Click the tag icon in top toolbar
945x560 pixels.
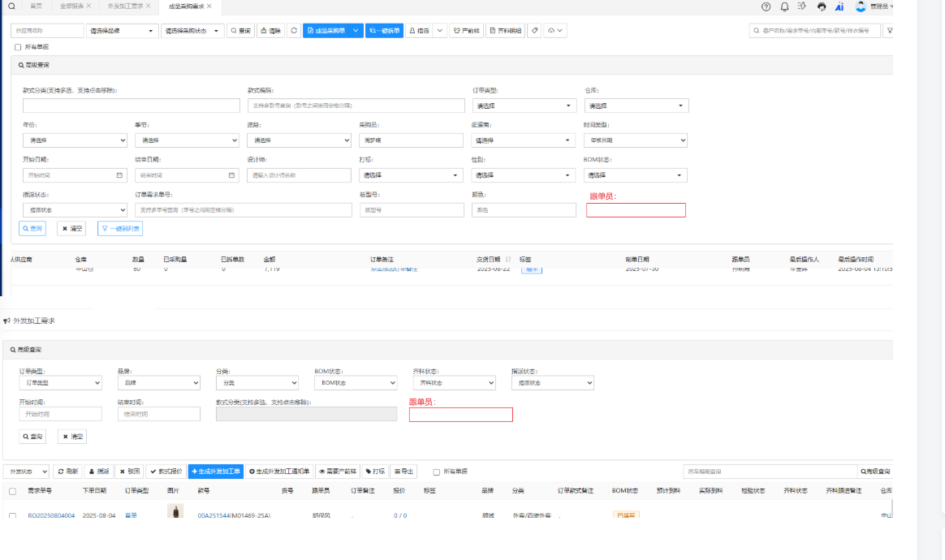coord(534,31)
